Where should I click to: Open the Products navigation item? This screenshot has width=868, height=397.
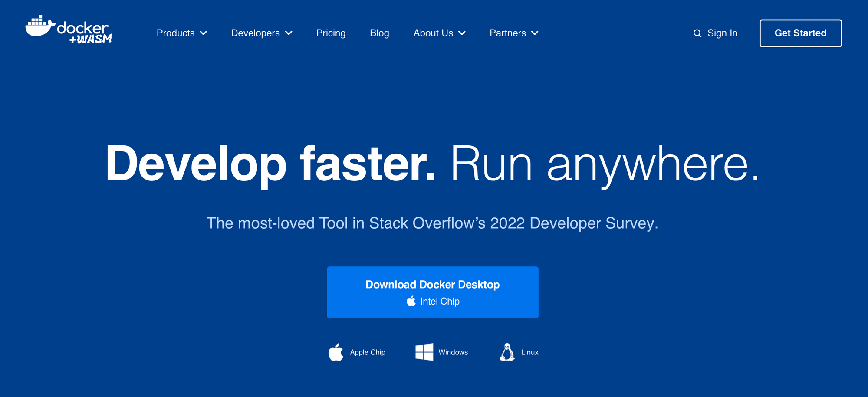coord(175,33)
